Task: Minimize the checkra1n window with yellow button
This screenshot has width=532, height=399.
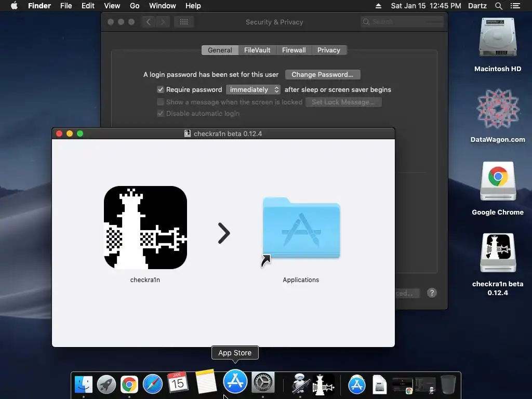Action: point(70,134)
